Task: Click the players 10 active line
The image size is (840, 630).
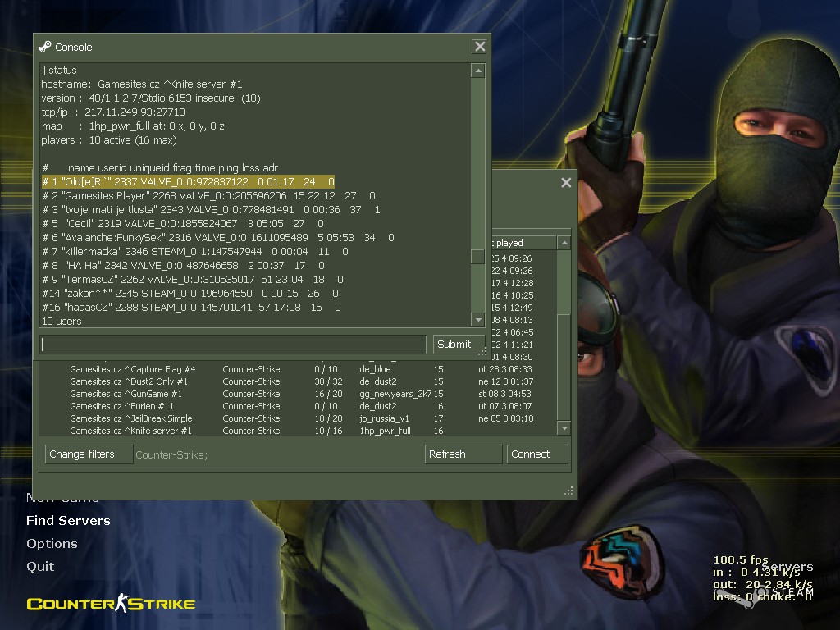Action: [x=109, y=139]
